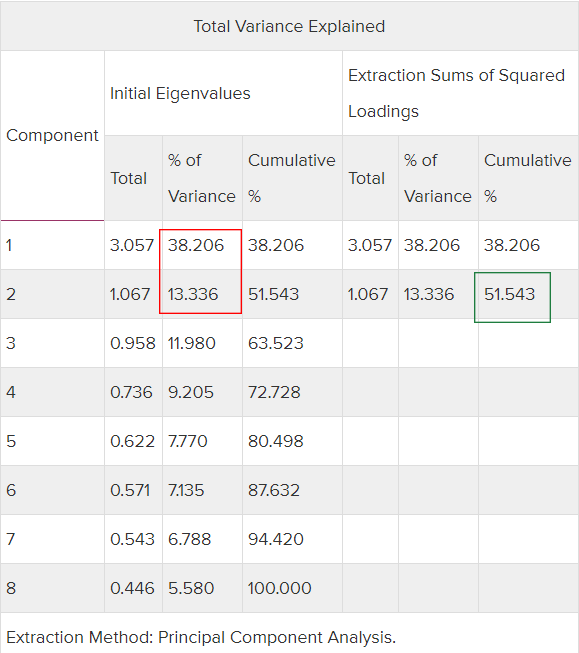The height and width of the screenshot is (653, 579).
Task: Click row label 4 in the Component column
Action: [x=11, y=392]
